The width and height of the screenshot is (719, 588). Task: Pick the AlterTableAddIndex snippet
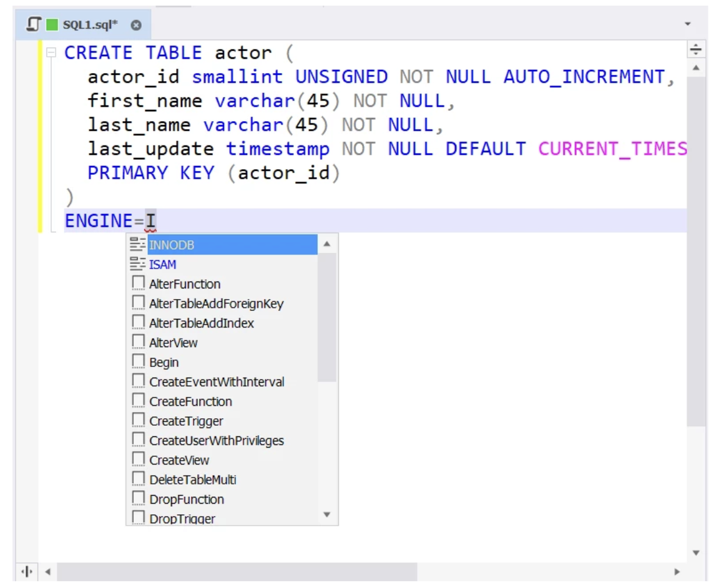[x=222, y=323]
